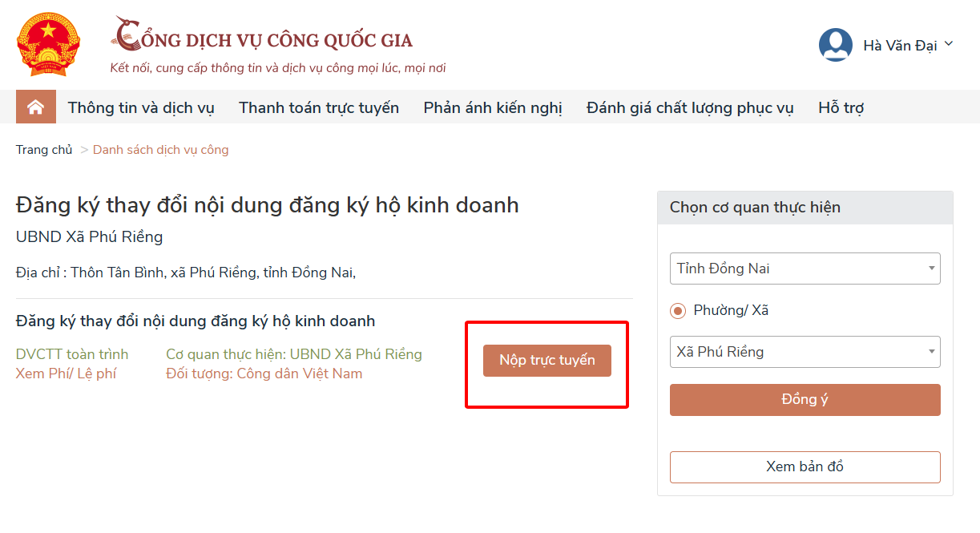980x533 pixels.
Task: Open Thông tin và dịch vụ menu
Action: coord(141,107)
